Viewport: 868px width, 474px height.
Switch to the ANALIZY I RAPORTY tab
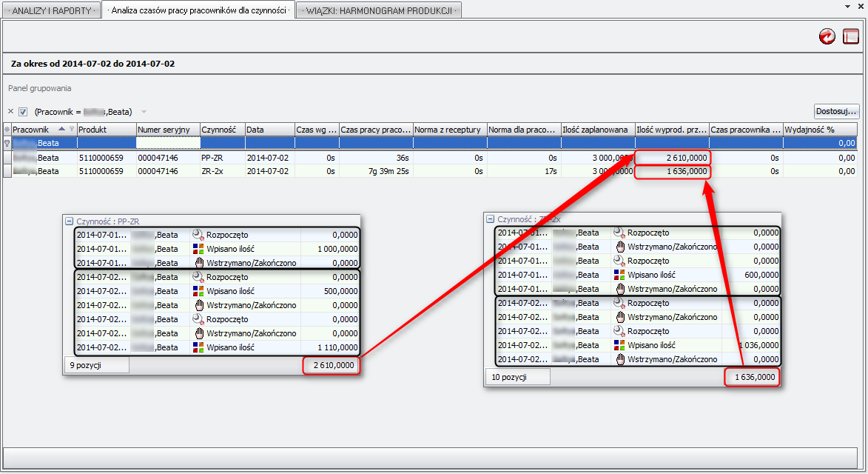(51, 10)
